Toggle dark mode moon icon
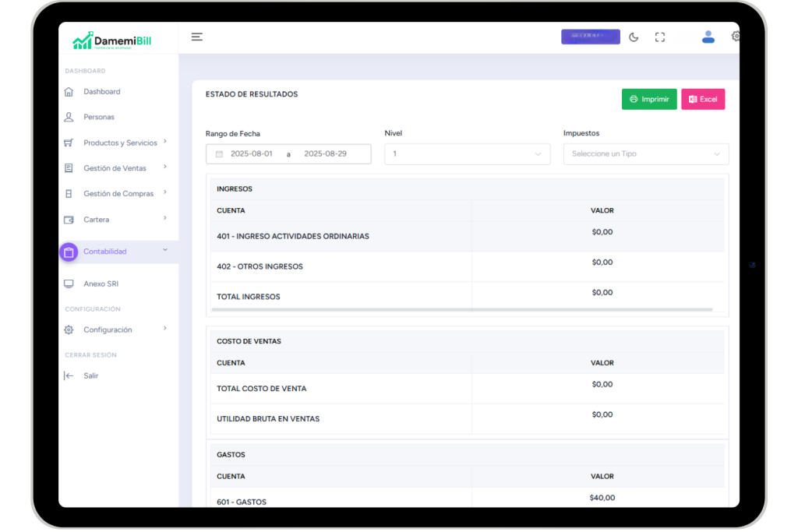 pos(634,37)
